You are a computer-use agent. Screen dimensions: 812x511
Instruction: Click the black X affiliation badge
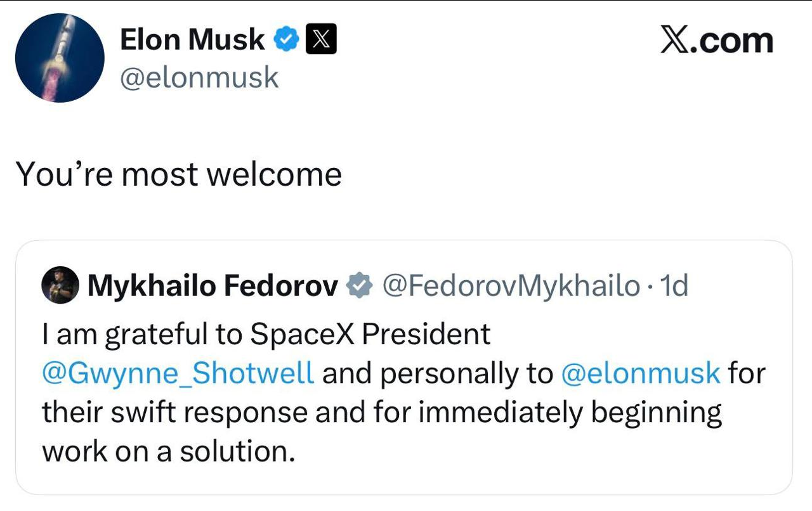click(321, 41)
